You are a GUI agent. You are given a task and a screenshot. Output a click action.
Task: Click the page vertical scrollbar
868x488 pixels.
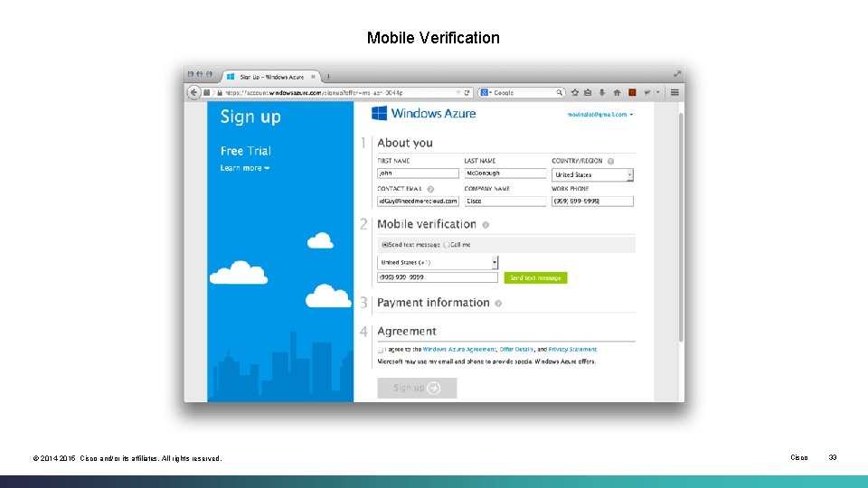681,227
